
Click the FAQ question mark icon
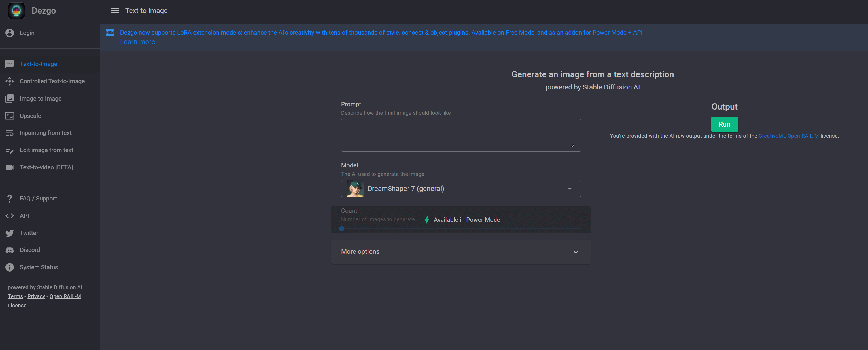click(x=10, y=199)
